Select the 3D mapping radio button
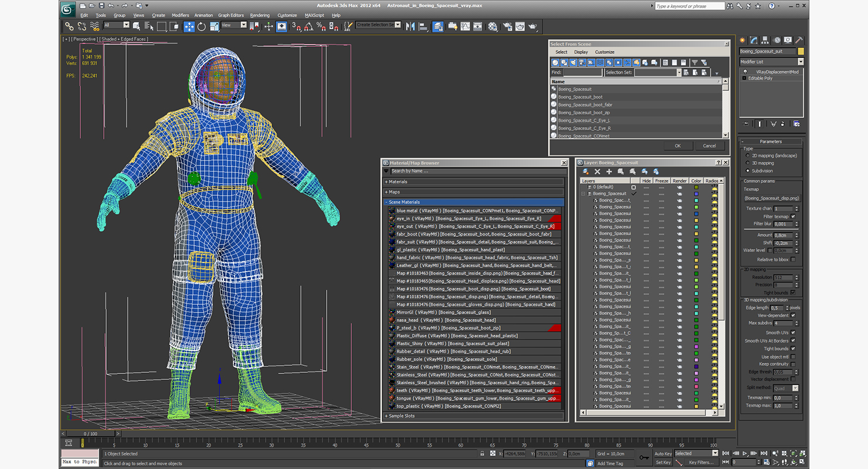 (748, 163)
